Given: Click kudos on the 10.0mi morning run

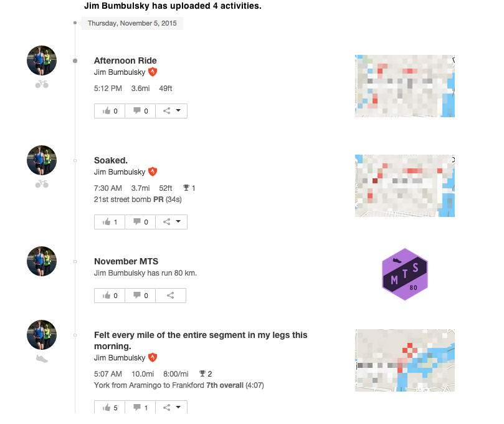Looking at the screenshot, I should (x=110, y=407).
